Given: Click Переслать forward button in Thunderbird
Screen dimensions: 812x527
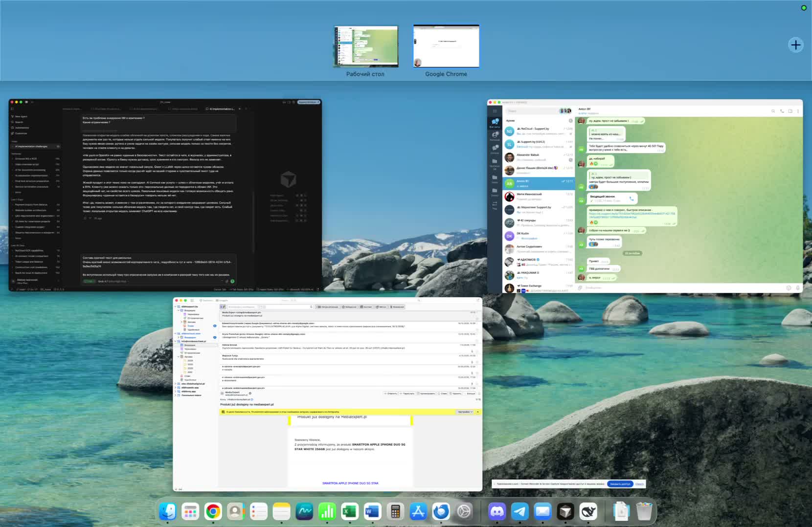Looking at the screenshot, I should pos(407,394).
